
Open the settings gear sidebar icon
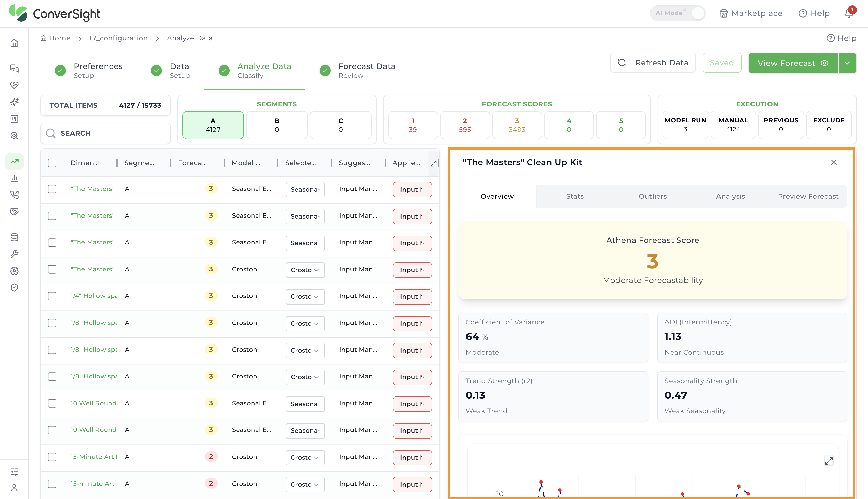14,271
